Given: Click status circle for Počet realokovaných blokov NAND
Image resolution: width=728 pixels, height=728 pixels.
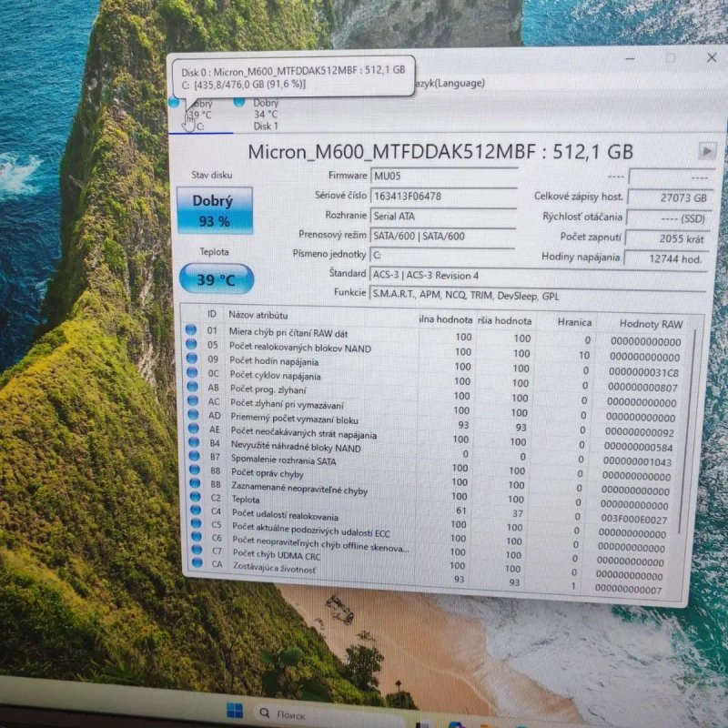Looking at the screenshot, I should click(x=191, y=344).
